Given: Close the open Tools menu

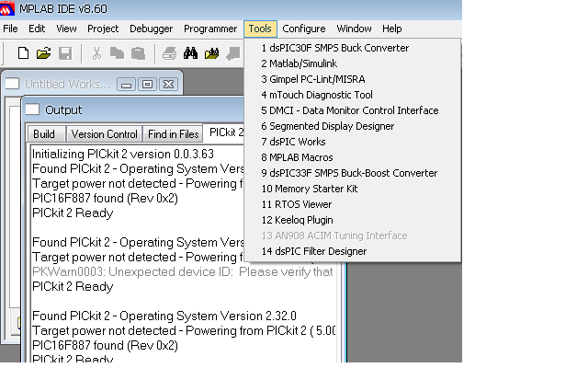Looking at the screenshot, I should pos(260,29).
